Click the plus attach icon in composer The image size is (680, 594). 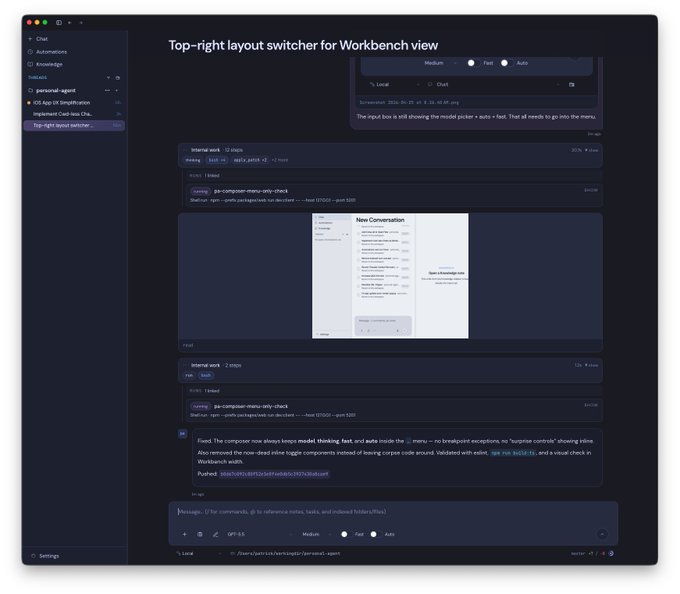[184, 534]
